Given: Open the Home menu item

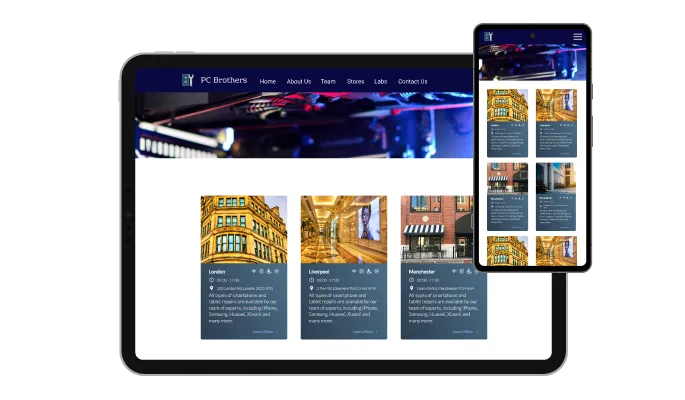Looking at the screenshot, I should pyautogui.click(x=268, y=81).
